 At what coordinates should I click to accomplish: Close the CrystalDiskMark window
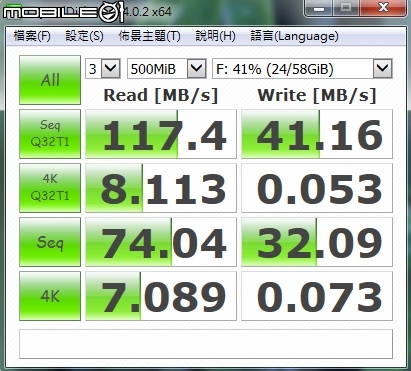click(383, 7)
